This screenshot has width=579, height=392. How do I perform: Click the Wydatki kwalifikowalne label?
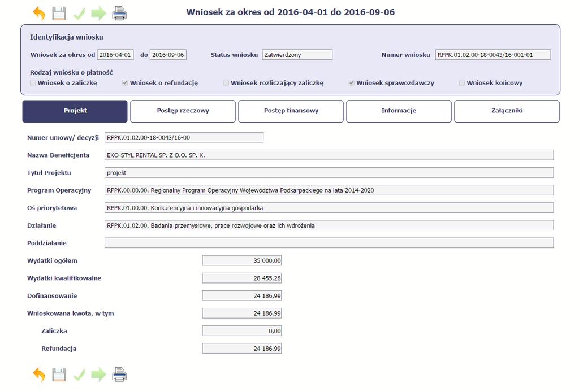(x=64, y=278)
